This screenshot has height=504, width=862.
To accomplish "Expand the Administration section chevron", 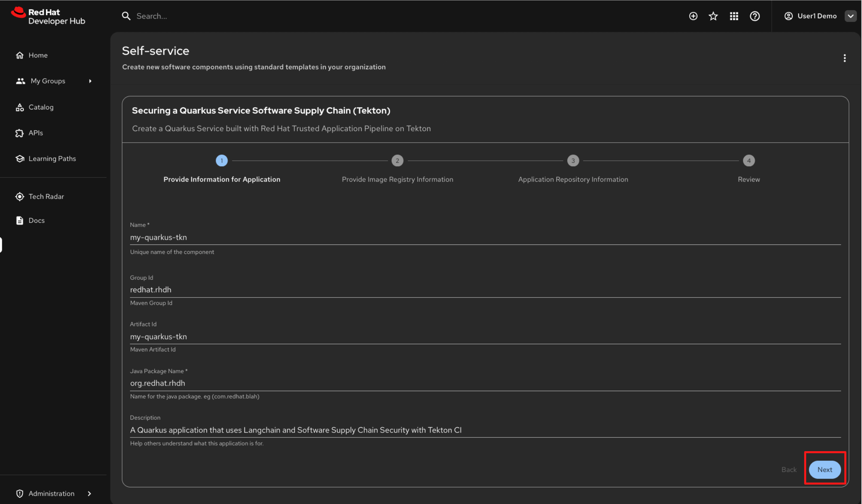I will 89,494.
